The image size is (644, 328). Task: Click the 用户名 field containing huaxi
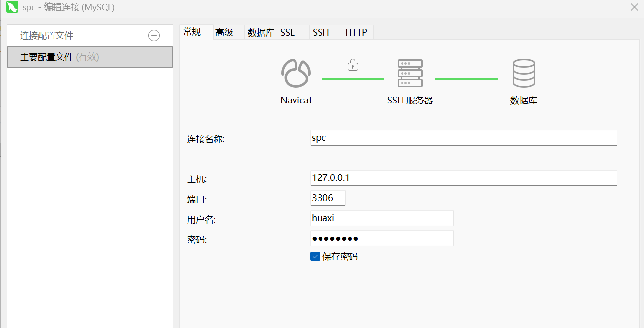381,218
